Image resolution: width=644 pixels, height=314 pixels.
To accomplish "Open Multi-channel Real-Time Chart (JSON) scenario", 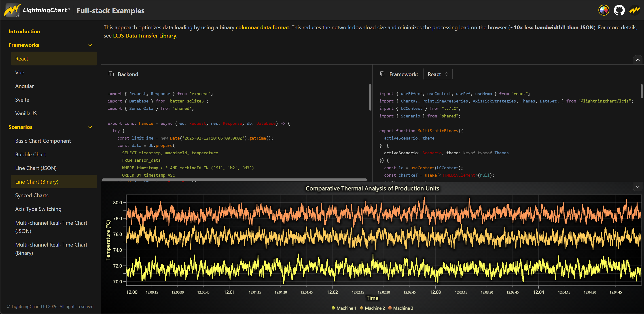I will click(x=54, y=227).
